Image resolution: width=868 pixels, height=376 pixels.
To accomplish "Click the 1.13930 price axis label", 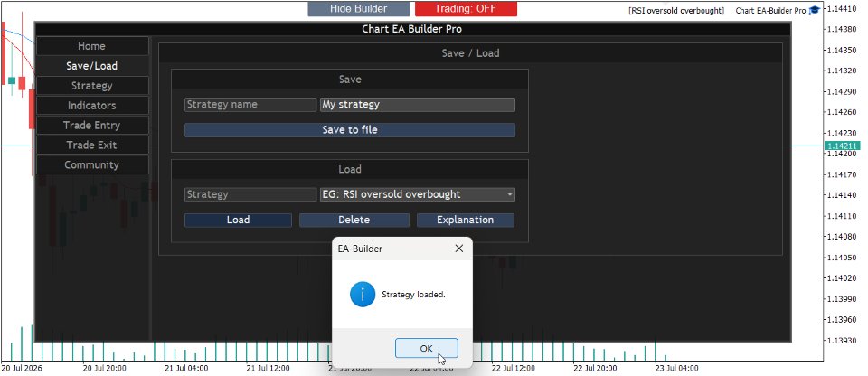I will [843, 341].
